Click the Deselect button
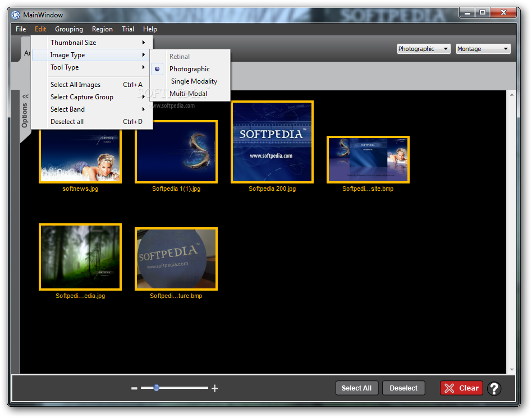This screenshot has width=532, height=418. [x=403, y=388]
